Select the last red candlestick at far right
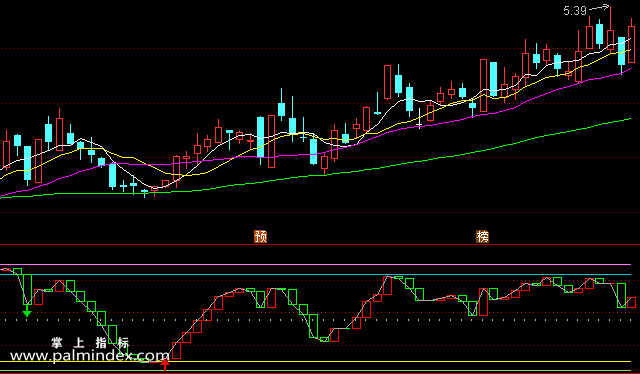This screenshot has height=374, width=640. pos(631,44)
